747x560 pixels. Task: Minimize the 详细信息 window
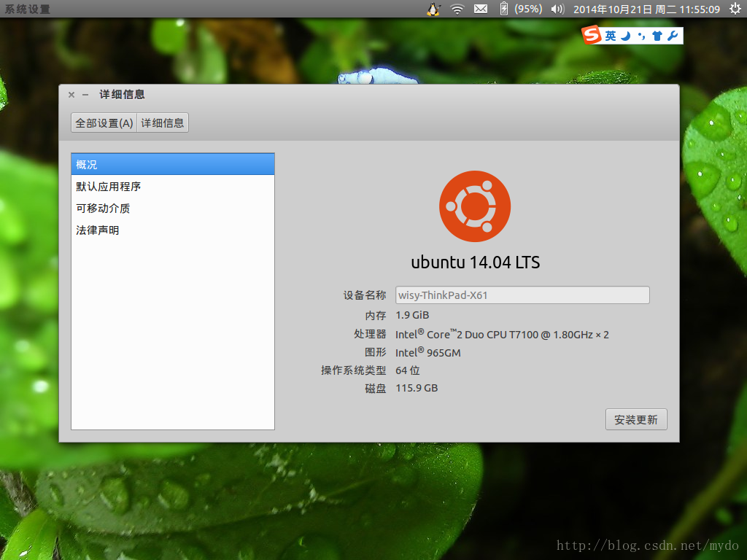coord(85,95)
